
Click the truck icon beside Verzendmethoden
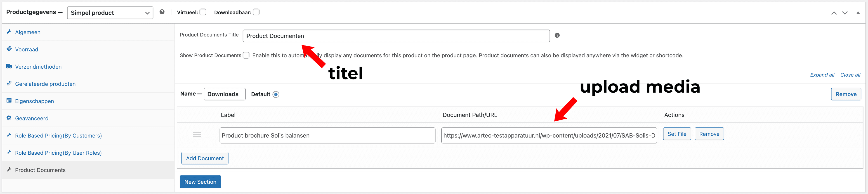coord(9,66)
